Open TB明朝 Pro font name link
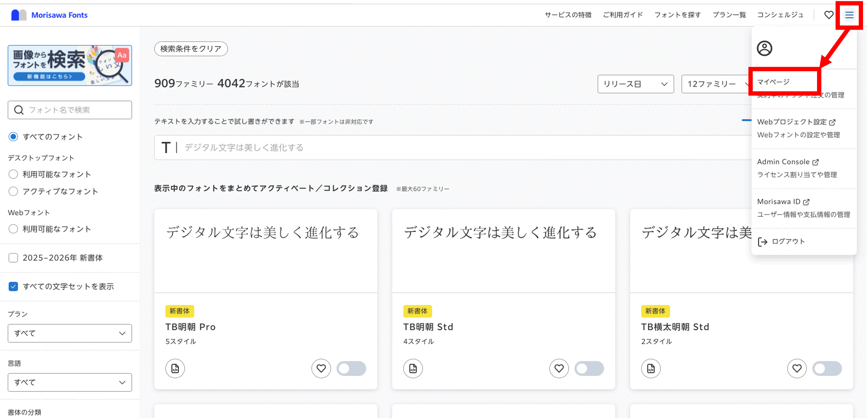868x419 pixels. (190, 327)
